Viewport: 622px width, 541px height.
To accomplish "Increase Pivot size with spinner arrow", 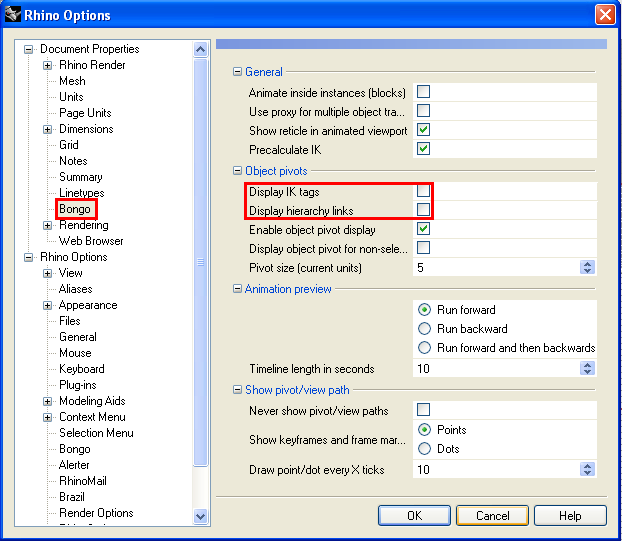I will (x=587, y=264).
